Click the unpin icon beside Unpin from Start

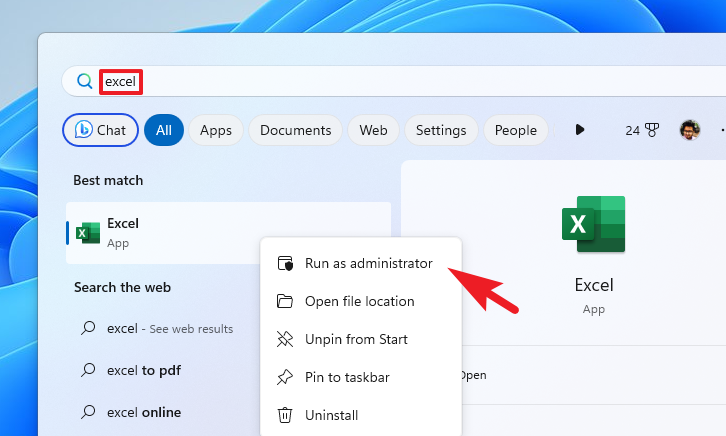pos(285,339)
